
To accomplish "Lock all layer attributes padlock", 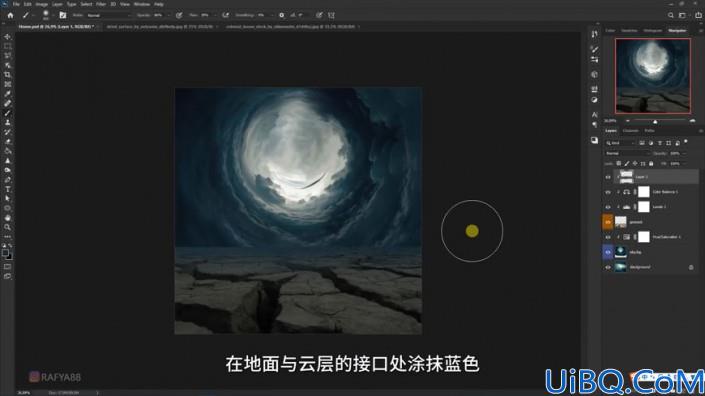I will (651, 164).
